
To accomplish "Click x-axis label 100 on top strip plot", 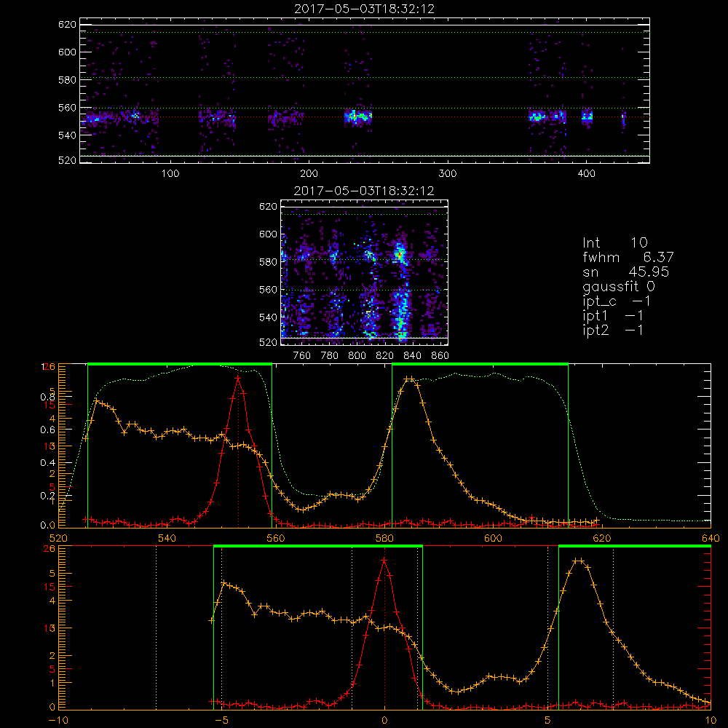I will [170, 174].
